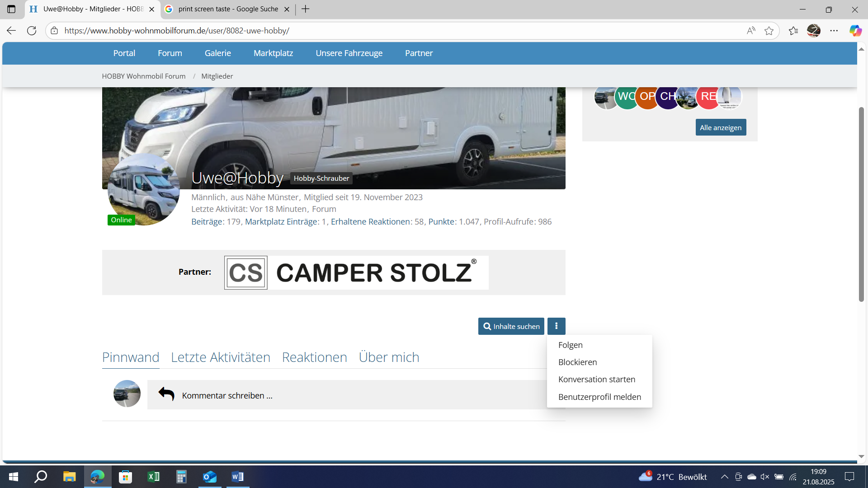Viewport: 868px width, 488px height.
Task: Open the read aloud icon in address bar
Action: click(751, 31)
